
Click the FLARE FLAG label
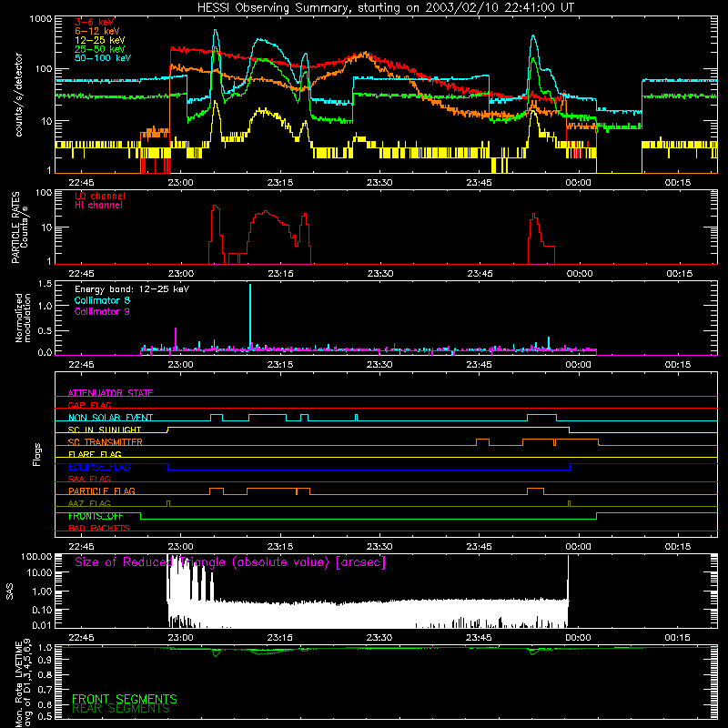pyautogui.click(x=95, y=454)
